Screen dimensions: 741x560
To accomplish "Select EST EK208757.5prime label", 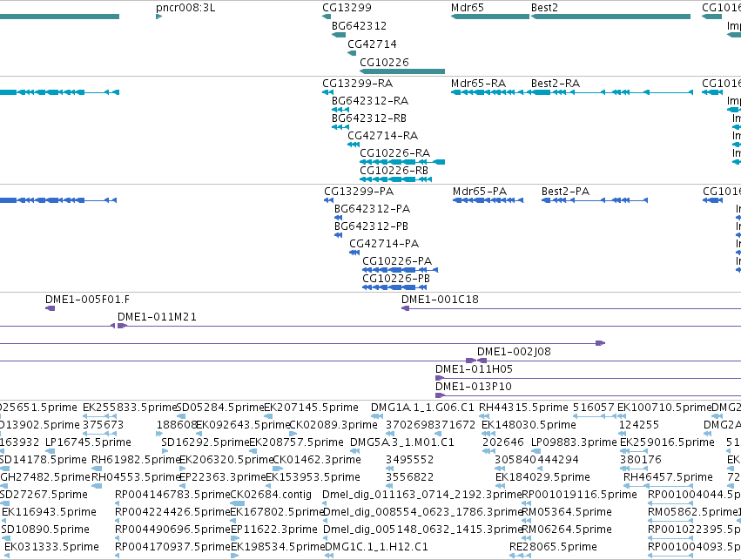I will point(296,442).
